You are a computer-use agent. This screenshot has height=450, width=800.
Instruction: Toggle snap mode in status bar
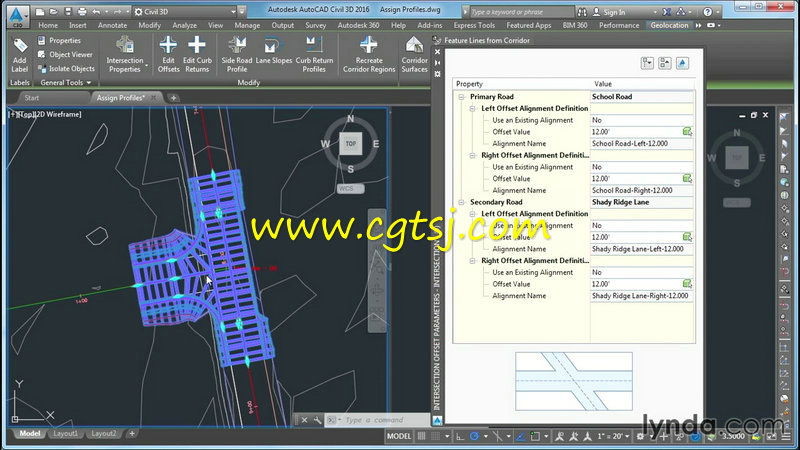(435, 436)
